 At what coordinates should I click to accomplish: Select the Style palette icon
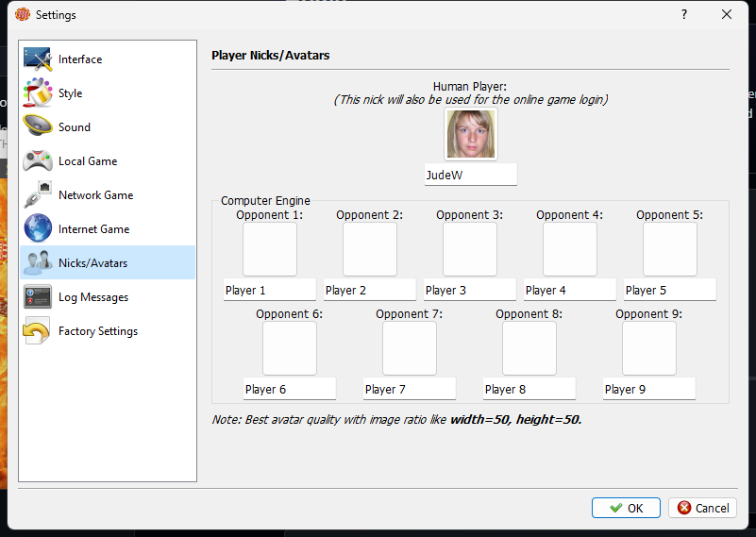point(38,93)
